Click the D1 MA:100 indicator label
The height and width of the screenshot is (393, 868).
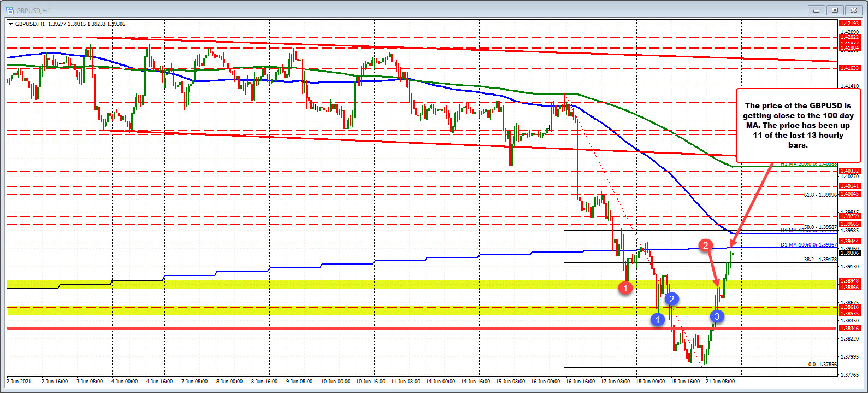point(808,245)
